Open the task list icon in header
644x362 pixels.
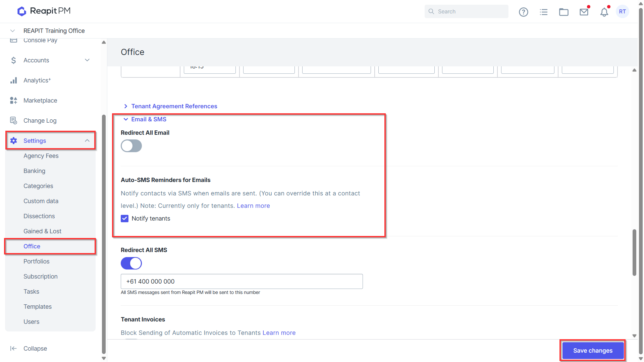tap(543, 12)
